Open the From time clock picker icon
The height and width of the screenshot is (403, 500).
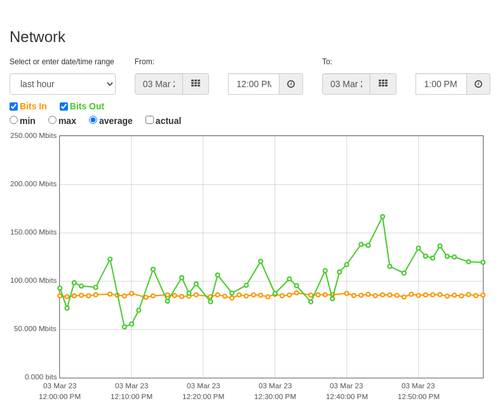click(291, 84)
